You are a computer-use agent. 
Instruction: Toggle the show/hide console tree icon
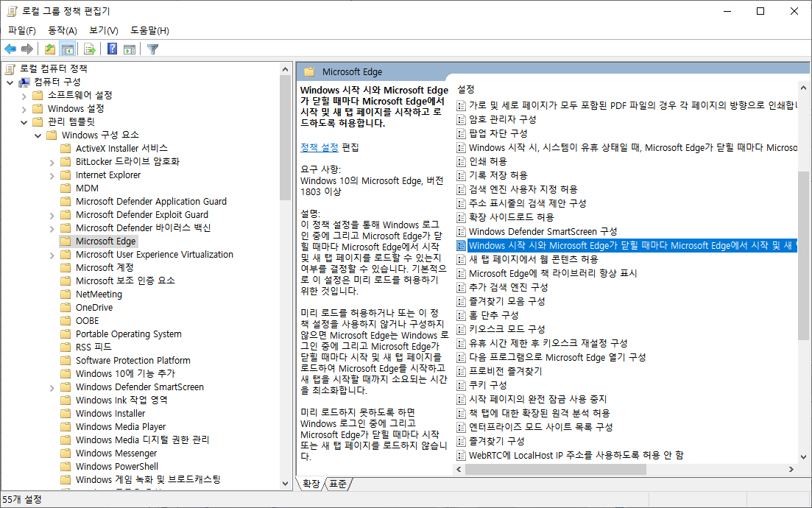click(67, 49)
